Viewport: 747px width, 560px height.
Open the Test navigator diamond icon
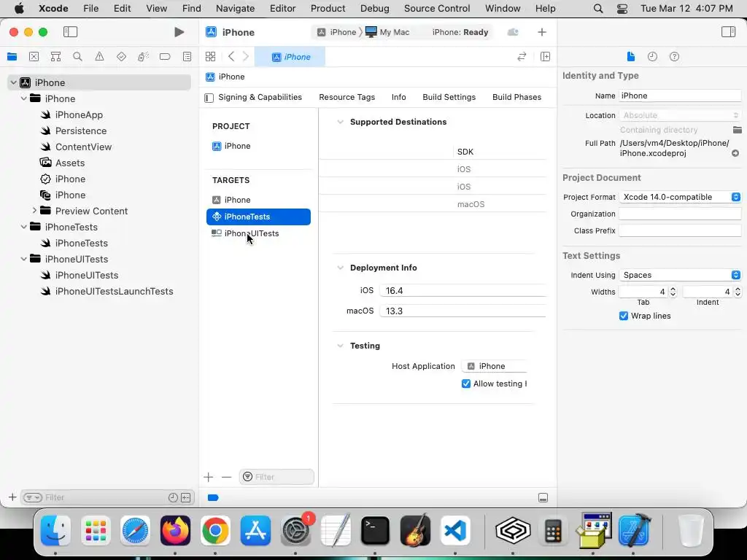pyautogui.click(x=121, y=57)
